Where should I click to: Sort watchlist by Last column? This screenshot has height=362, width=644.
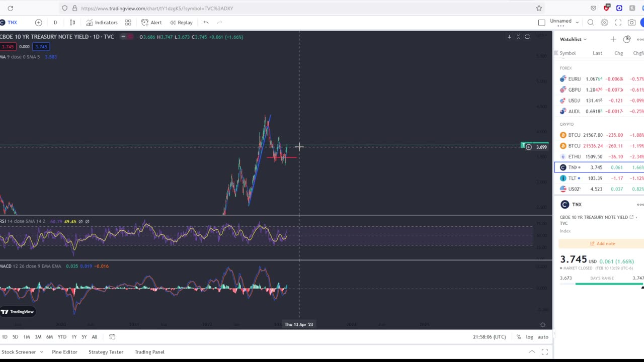pyautogui.click(x=597, y=53)
